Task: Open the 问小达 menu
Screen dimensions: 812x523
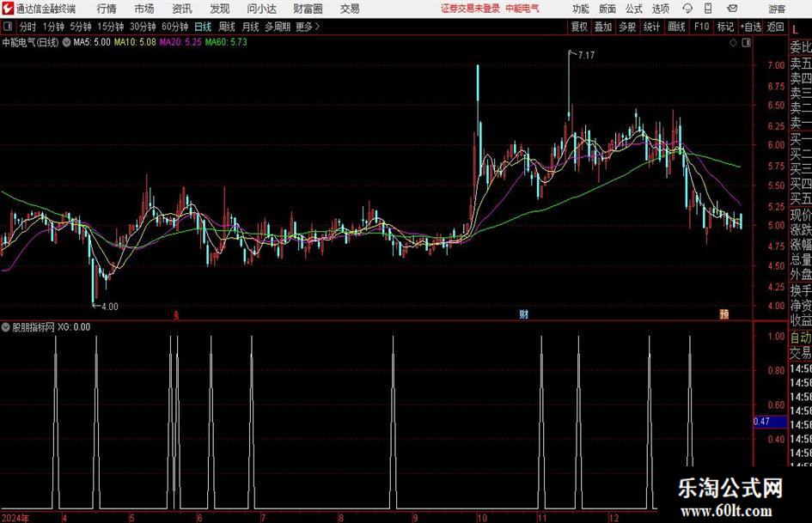Action: 261,9
